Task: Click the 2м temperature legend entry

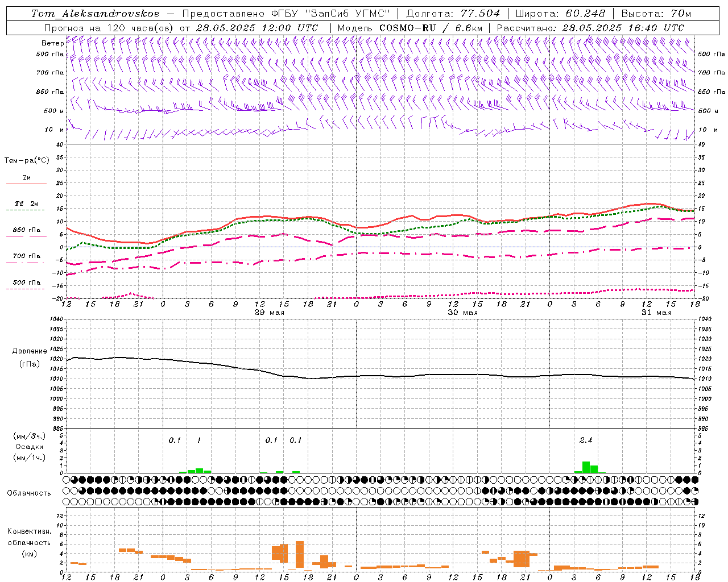Action: [x=27, y=177]
